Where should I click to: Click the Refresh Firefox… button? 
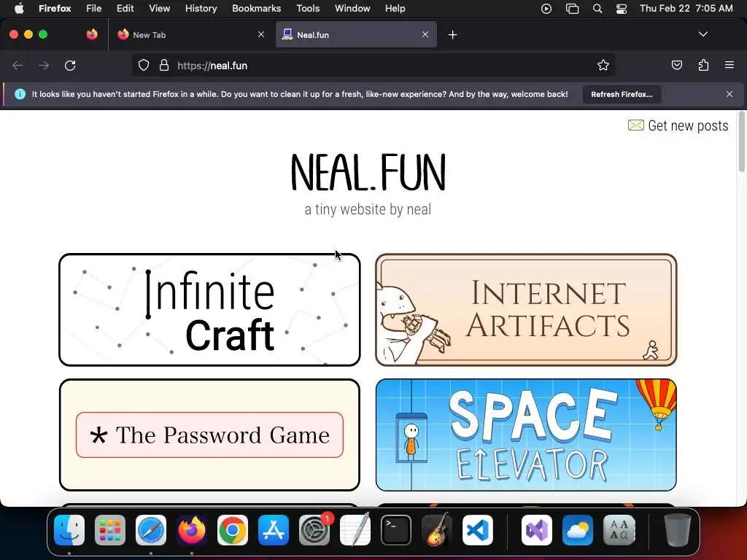[622, 94]
